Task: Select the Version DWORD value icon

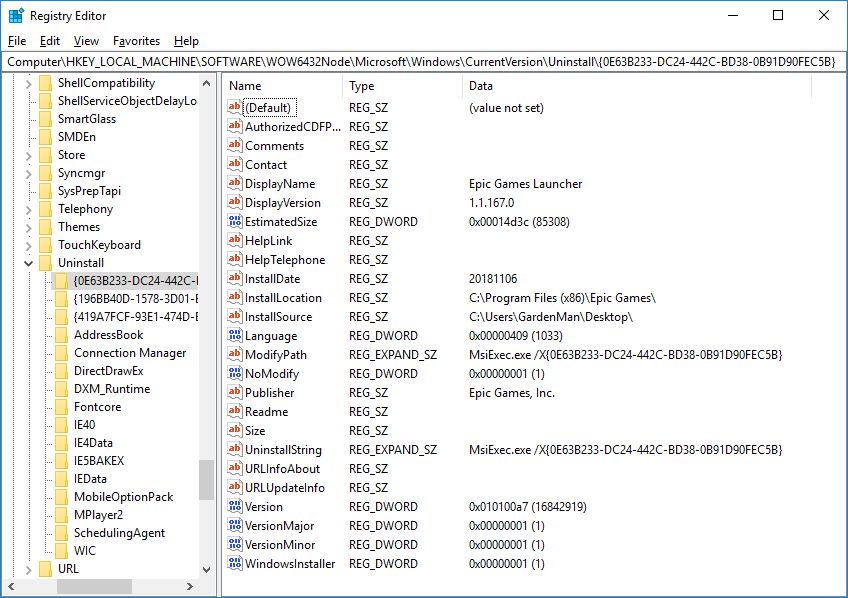Action: (x=235, y=506)
